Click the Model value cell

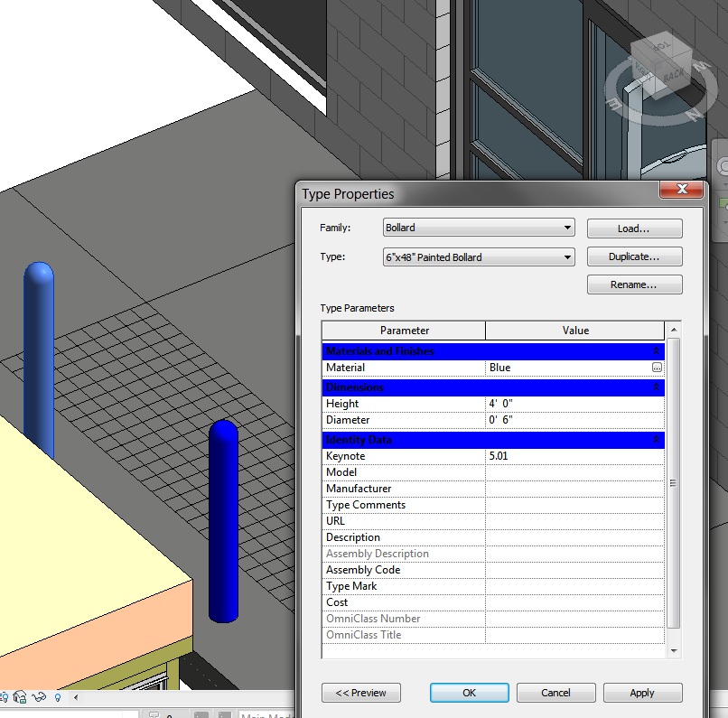pyautogui.click(x=574, y=472)
